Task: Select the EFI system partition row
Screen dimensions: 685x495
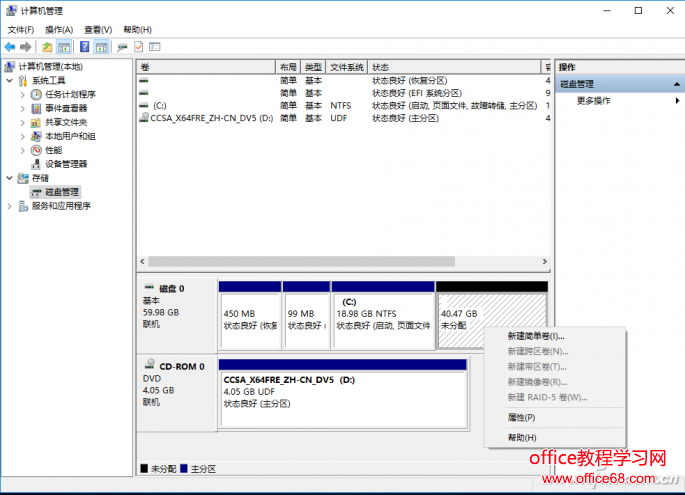Action: 343,93
